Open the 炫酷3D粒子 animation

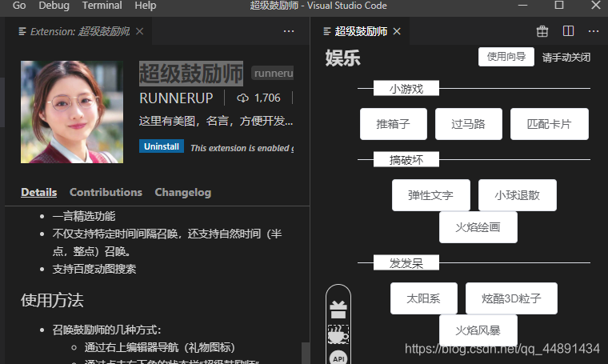click(x=511, y=298)
